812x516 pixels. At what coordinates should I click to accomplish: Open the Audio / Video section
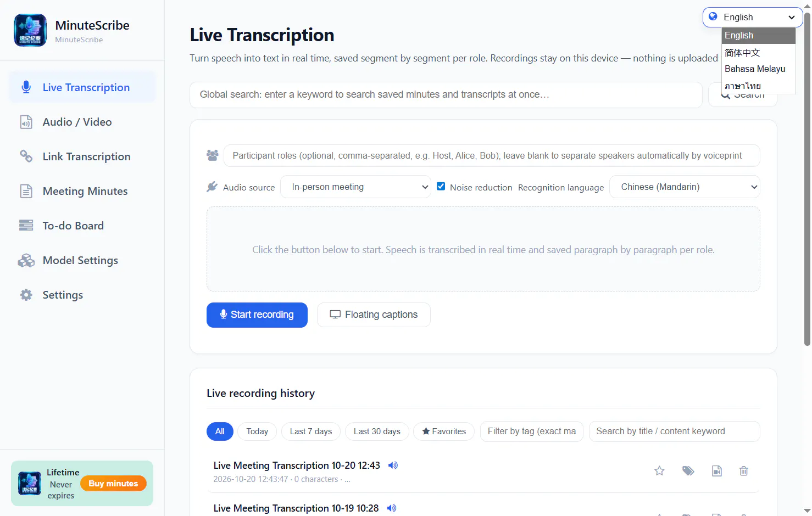pos(82,122)
